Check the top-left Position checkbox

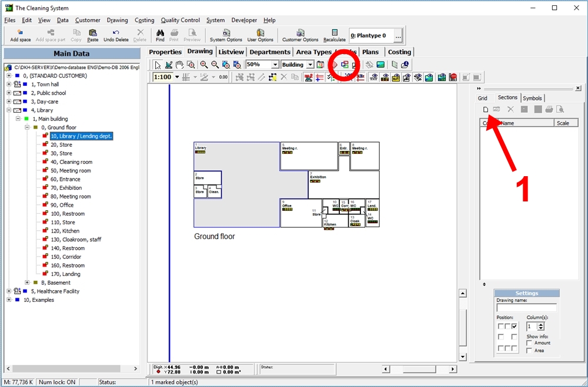(x=500, y=327)
